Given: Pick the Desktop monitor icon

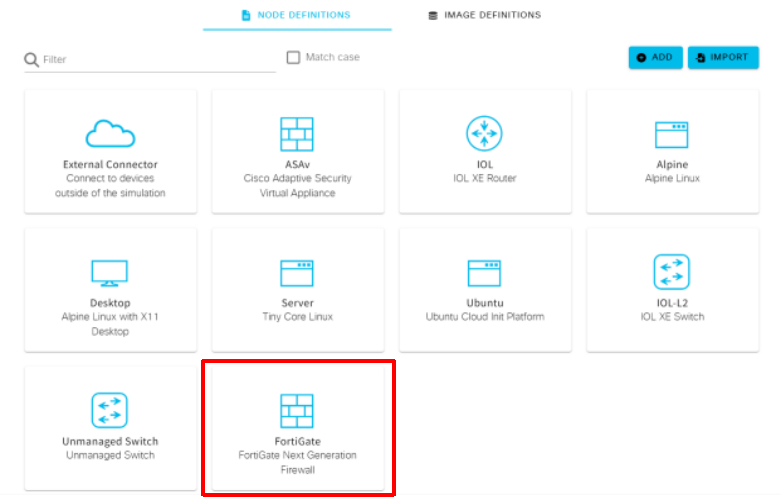Looking at the screenshot, I should (x=110, y=273).
